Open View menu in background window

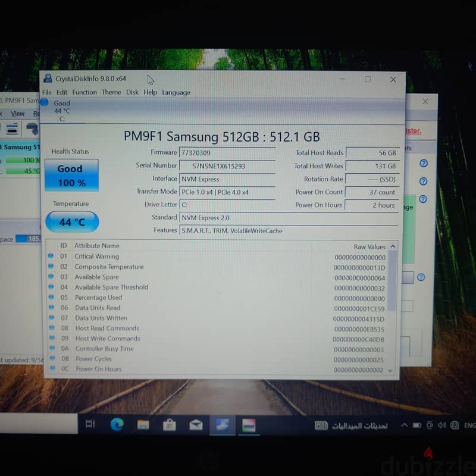pyautogui.click(x=17, y=114)
